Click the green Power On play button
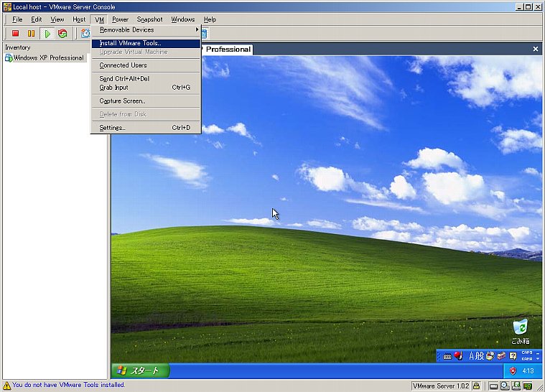 click(47, 33)
